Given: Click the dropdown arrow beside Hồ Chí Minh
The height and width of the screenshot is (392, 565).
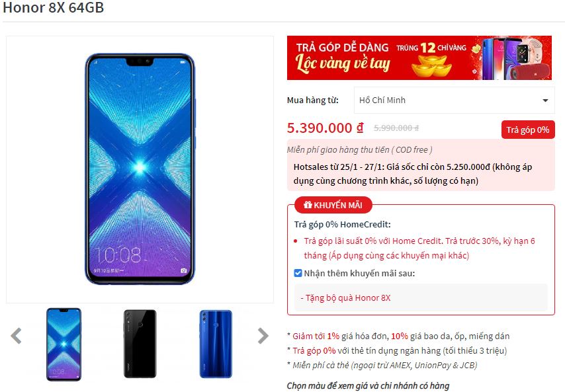Looking at the screenshot, I should pyautogui.click(x=545, y=100).
